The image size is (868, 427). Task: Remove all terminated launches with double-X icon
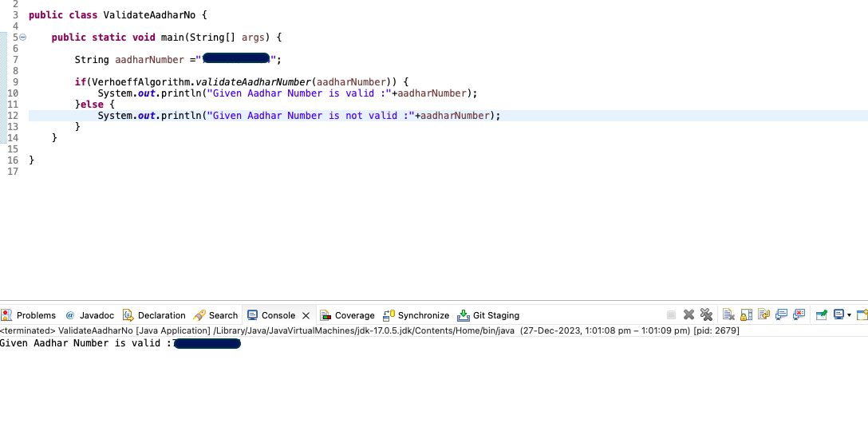(706, 314)
